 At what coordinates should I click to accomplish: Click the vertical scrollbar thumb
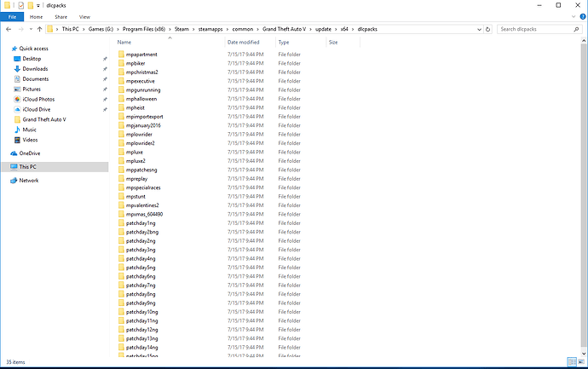pyautogui.click(x=584, y=195)
